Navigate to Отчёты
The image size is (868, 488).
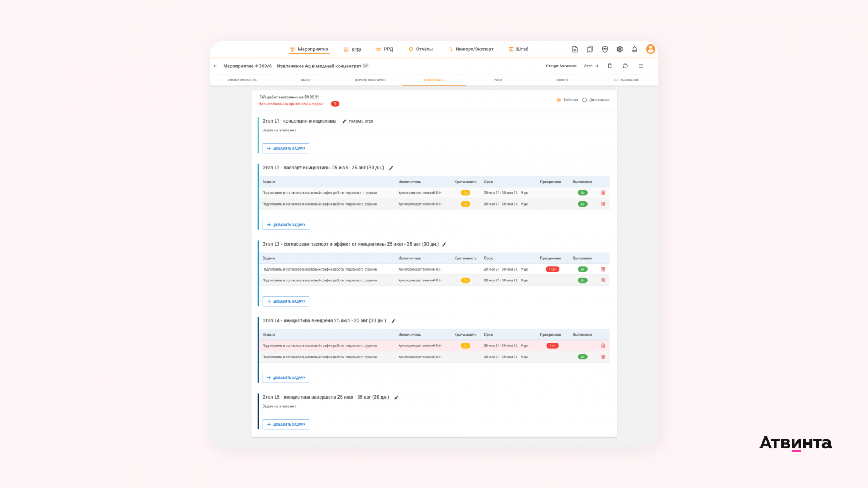tap(421, 49)
